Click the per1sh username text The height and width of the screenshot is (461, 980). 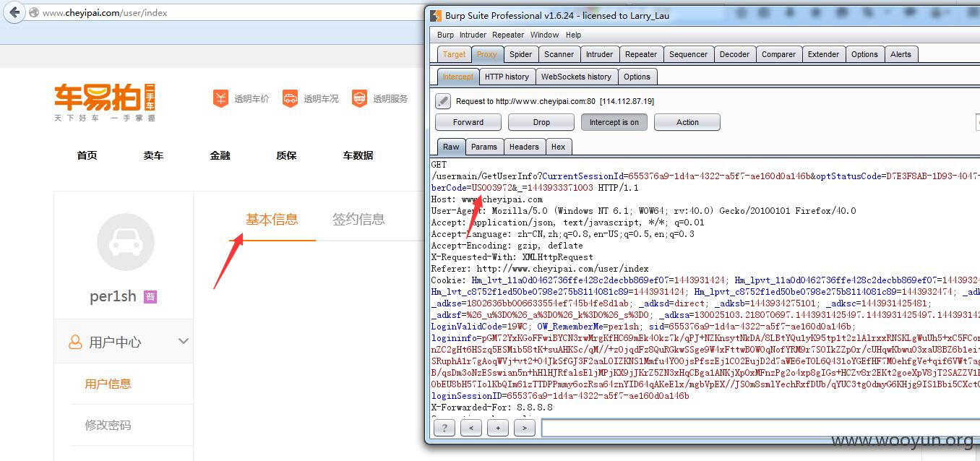[x=113, y=296]
